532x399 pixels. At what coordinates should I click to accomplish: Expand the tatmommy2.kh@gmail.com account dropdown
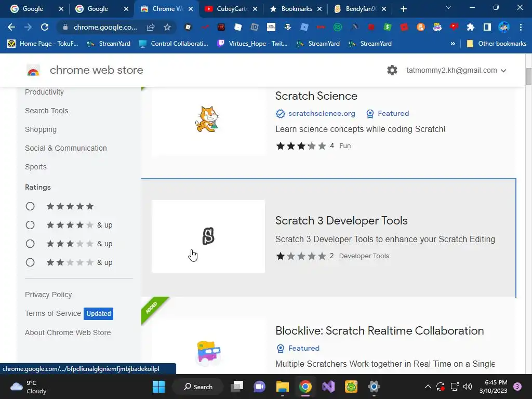[x=456, y=70]
